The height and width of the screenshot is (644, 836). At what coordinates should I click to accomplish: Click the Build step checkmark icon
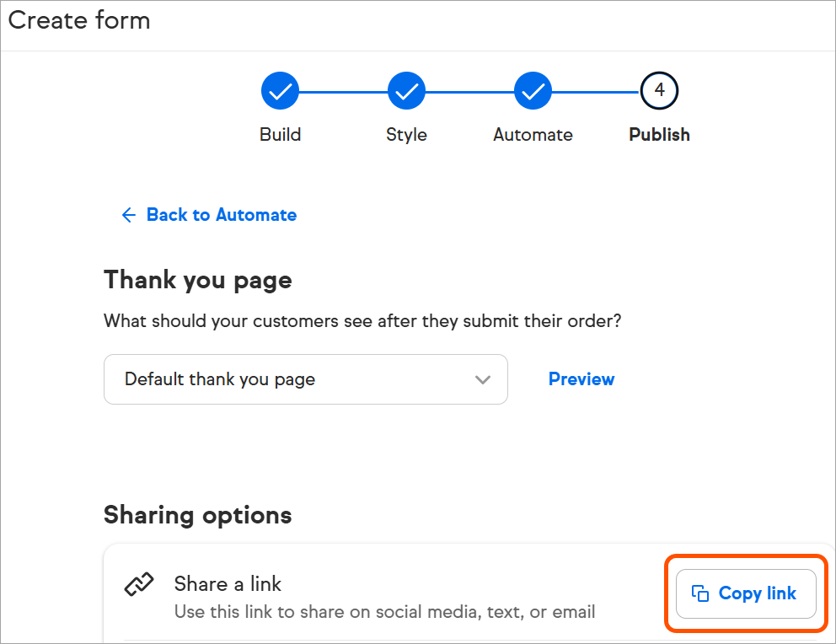280,90
